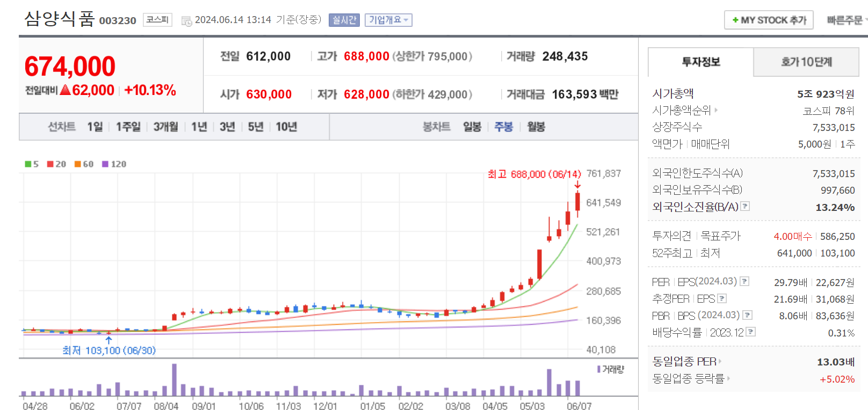Click the latest red candlestick on chart
Screen dimensions: 868x410
(577, 202)
